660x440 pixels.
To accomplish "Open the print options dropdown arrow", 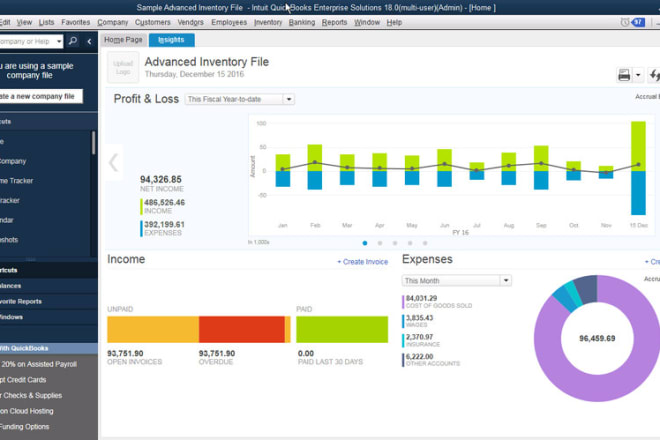I will 638,75.
